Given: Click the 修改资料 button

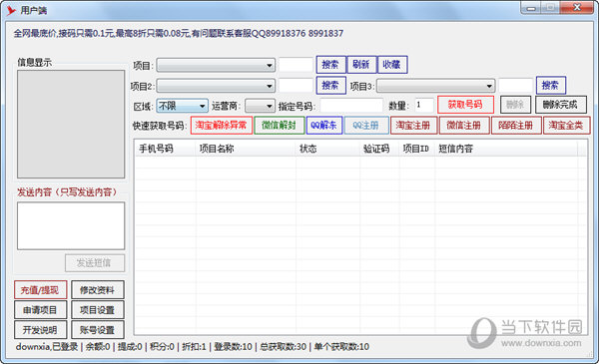Looking at the screenshot, I should (x=98, y=290).
